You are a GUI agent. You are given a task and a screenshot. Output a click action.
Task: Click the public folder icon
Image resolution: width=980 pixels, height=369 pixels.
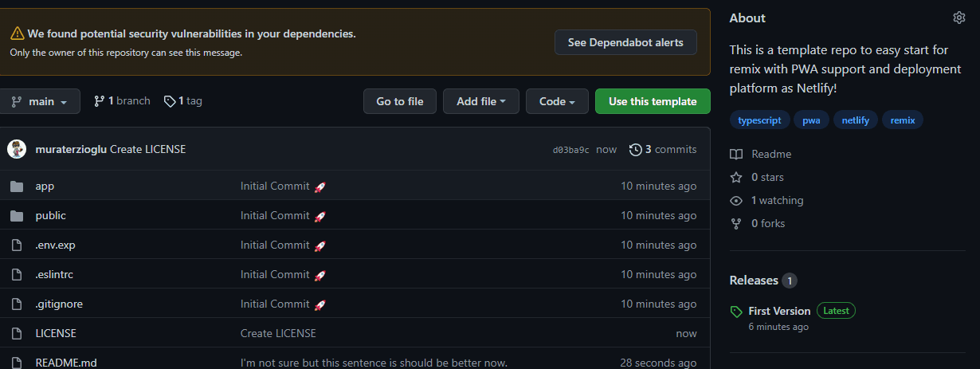tap(17, 215)
